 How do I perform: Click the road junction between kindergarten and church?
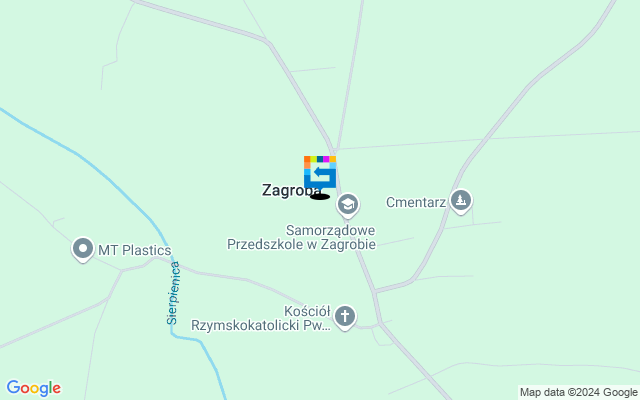pos(374,291)
